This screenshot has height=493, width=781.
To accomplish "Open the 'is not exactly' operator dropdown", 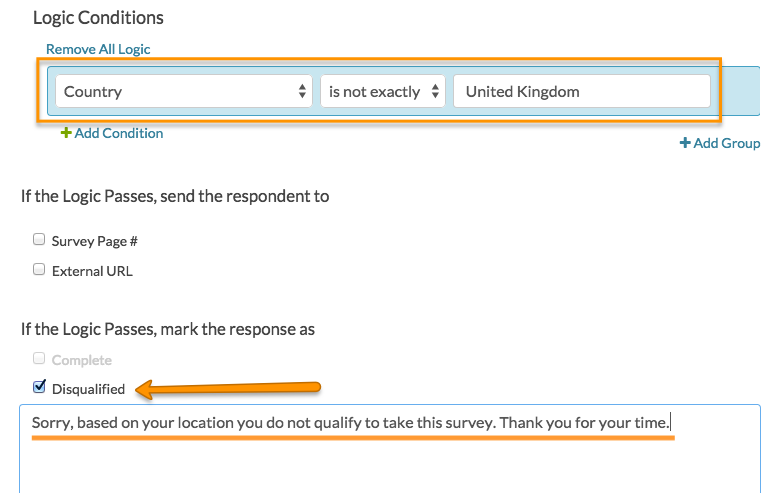I will coord(380,92).
